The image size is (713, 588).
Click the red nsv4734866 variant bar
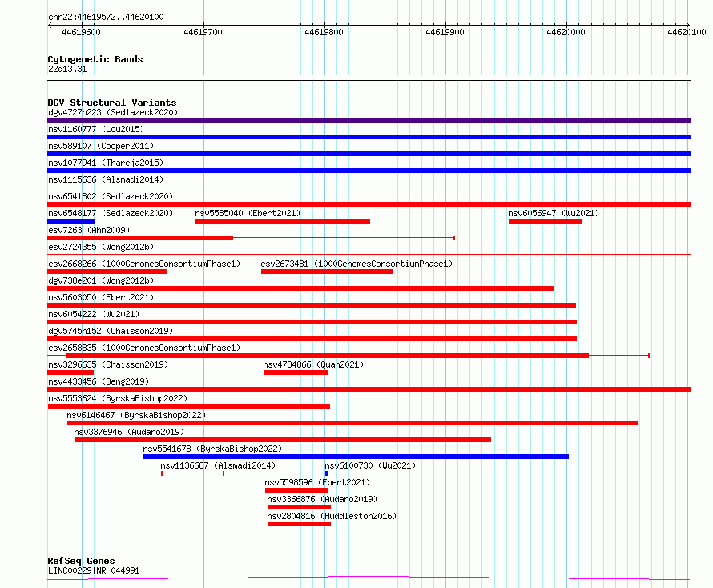pyautogui.click(x=296, y=373)
